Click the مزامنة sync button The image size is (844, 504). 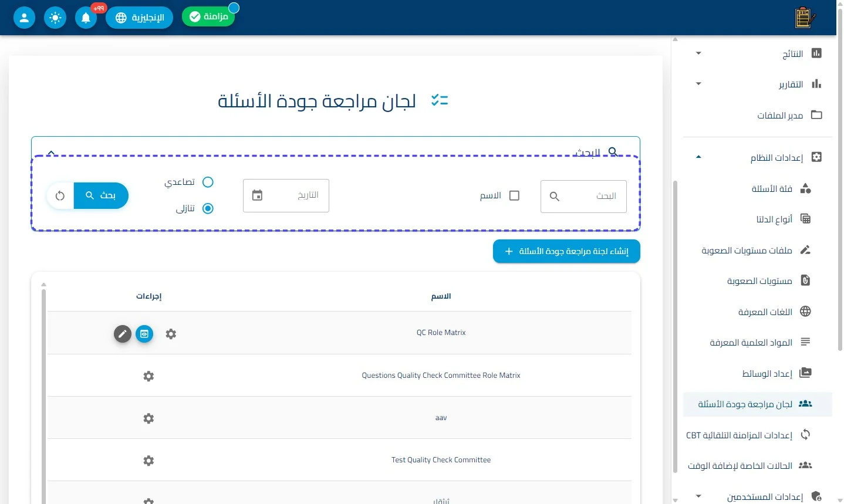tap(208, 17)
